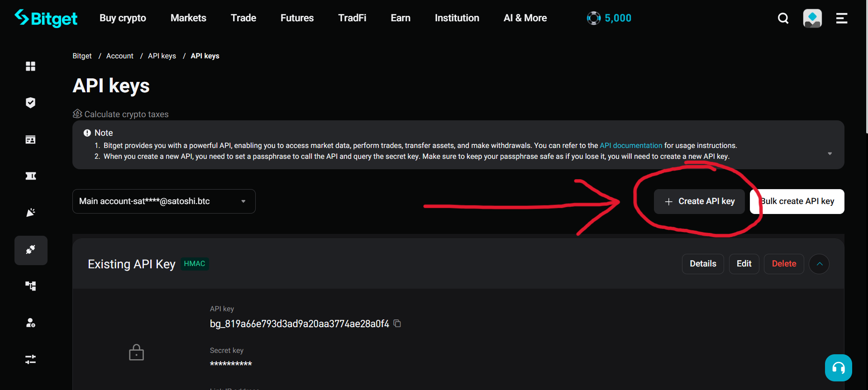Expand the Note box with its arrow
Screen dimensions: 868x390
click(830, 154)
